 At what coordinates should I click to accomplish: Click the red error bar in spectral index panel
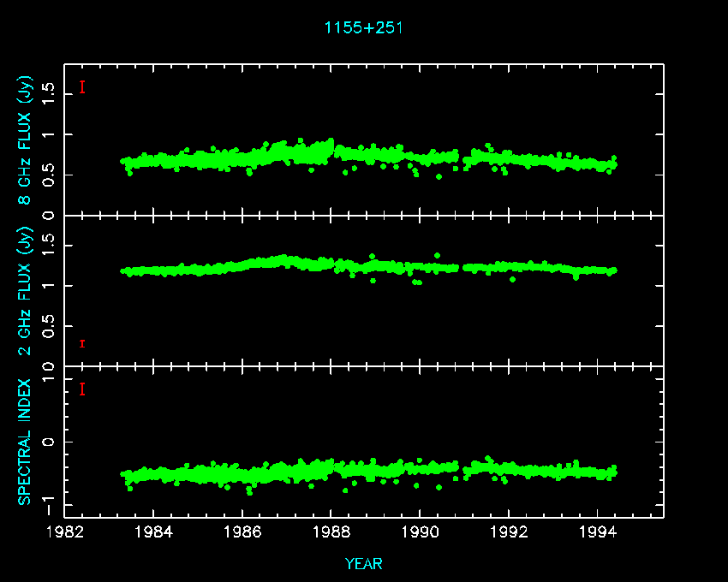(x=81, y=389)
